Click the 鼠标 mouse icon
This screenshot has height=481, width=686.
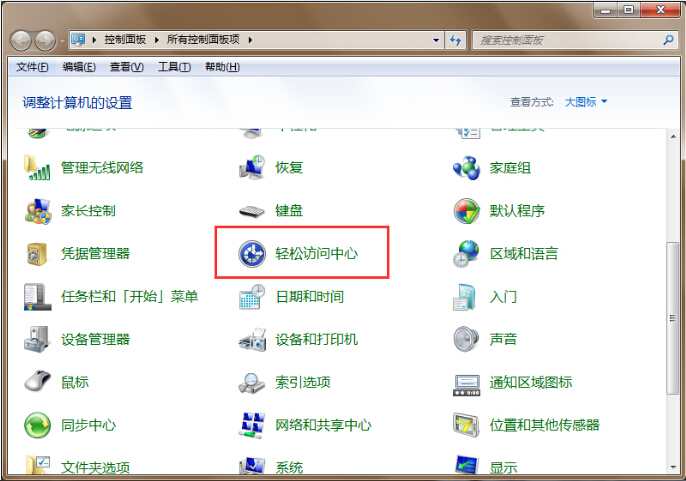coord(38,382)
